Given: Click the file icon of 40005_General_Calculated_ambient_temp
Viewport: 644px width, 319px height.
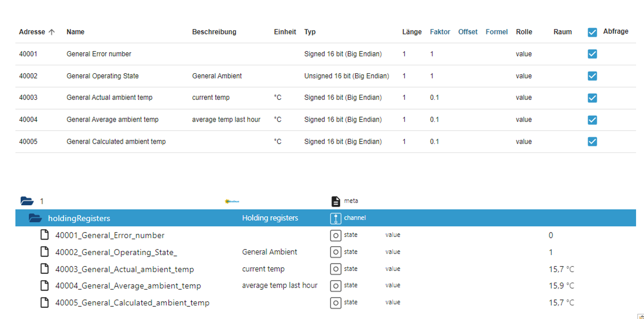Looking at the screenshot, I should pos(44,303).
